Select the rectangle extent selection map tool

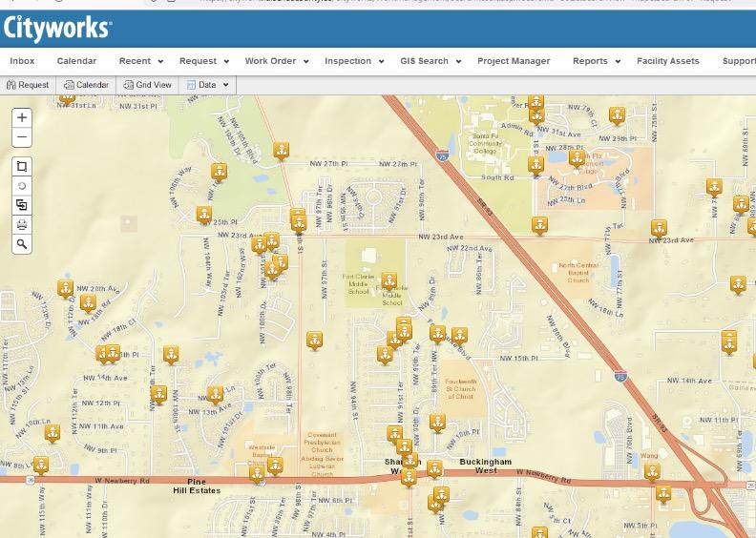(22, 167)
